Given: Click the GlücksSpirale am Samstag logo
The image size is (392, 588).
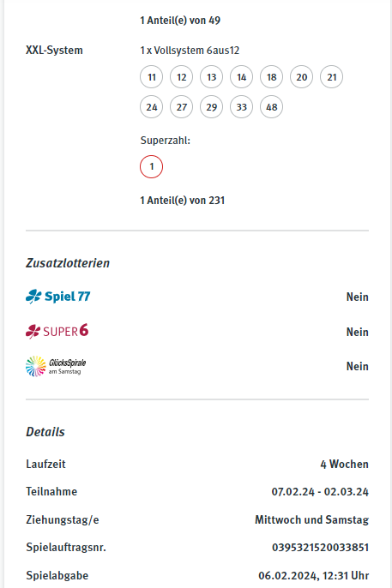Looking at the screenshot, I should (56, 366).
